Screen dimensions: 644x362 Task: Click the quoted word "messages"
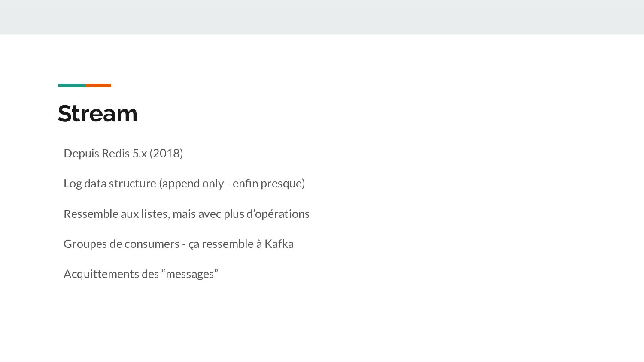tap(190, 274)
